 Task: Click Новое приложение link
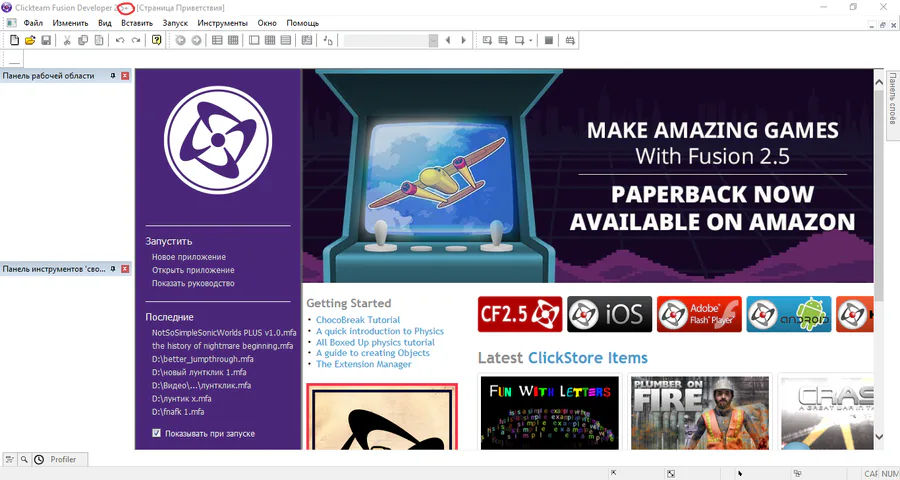[189, 257]
